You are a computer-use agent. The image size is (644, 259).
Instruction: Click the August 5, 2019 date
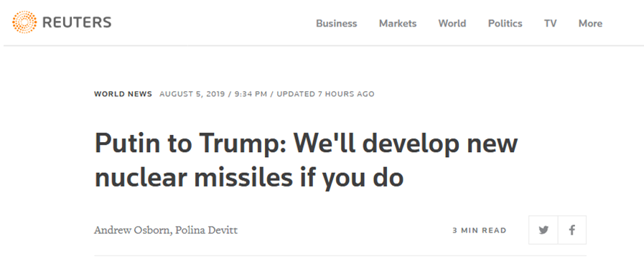coord(192,94)
